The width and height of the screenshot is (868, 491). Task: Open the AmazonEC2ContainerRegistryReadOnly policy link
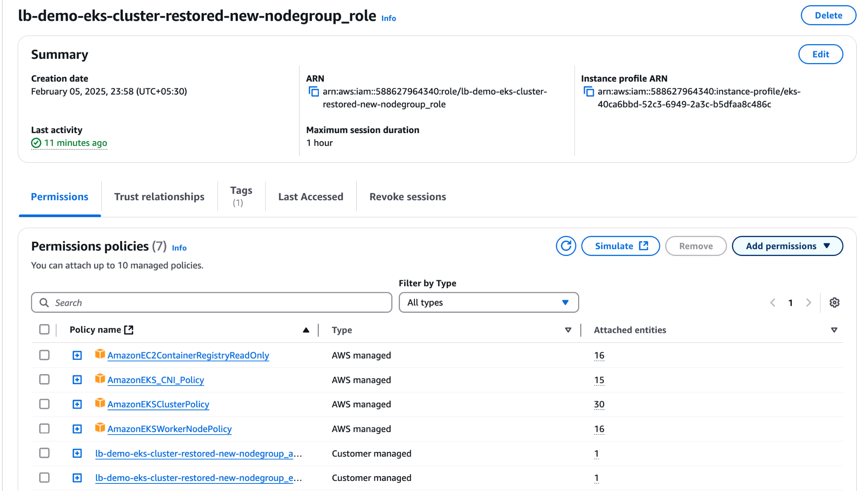[x=188, y=356]
